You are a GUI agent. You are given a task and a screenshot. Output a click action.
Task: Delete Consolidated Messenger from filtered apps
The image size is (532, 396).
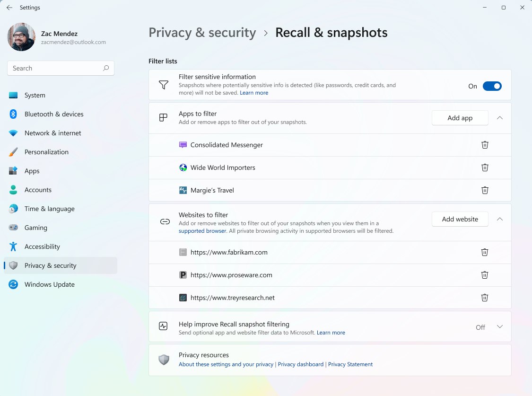(x=485, y=145)
